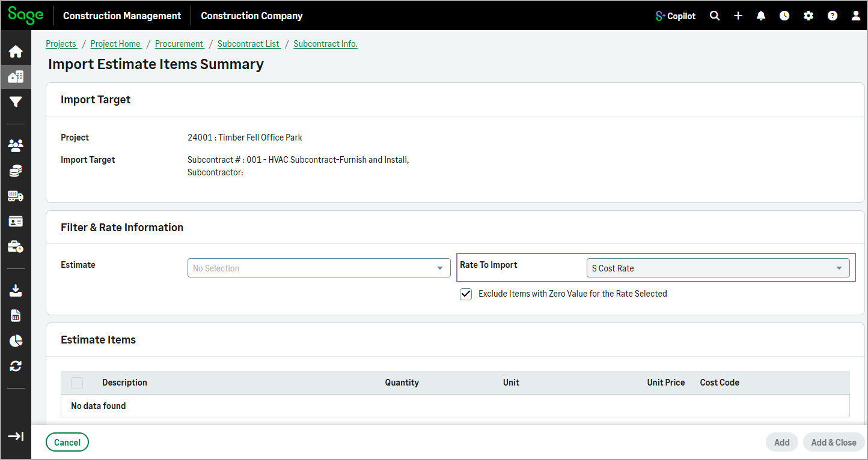Click the Unit Price column header
Viewport: 868px width, 460px height.
pos(666,383)
